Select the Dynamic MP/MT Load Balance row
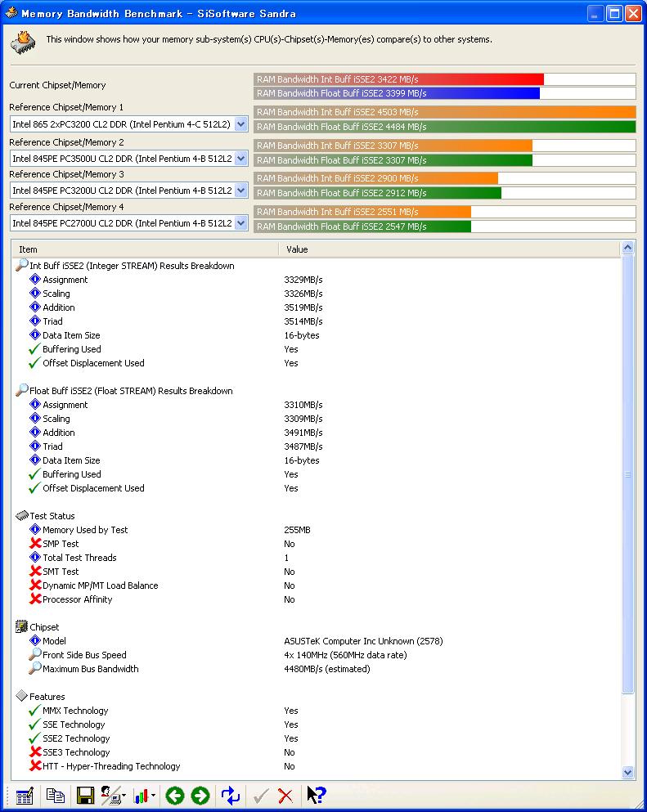Image resolution: width=647 pixels, height=812 pixels. point(316,585)
